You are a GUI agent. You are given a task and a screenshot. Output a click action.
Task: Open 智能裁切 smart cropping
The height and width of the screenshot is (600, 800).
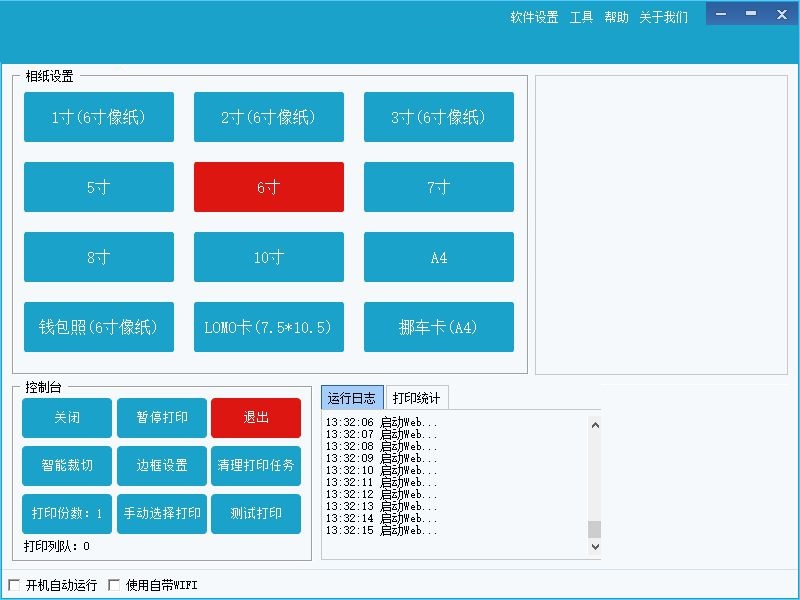(x=67, y=466)
